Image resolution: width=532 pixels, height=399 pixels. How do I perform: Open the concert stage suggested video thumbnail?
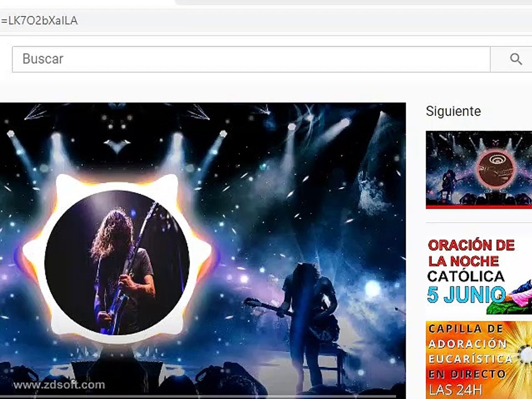479,170
